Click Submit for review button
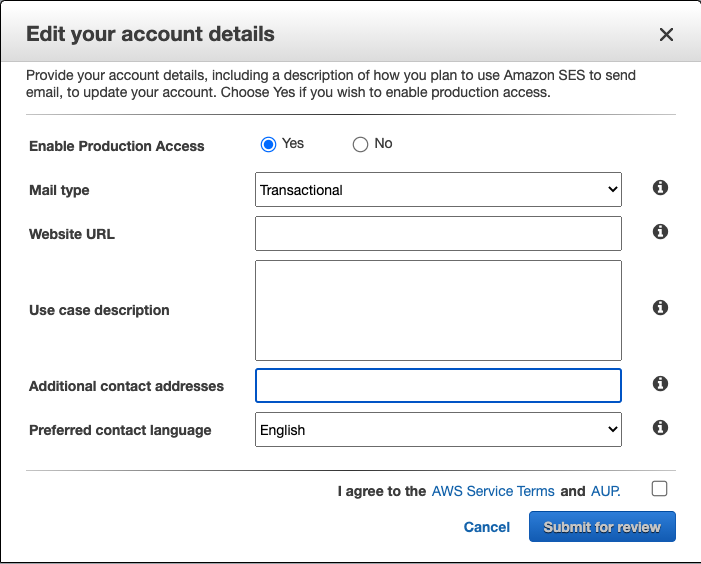 pos(602,527)
